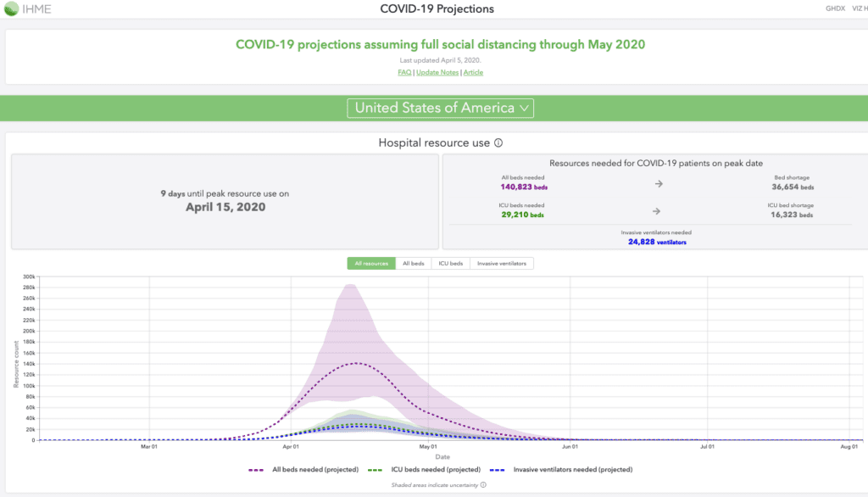The height and width of the screenshot is (497, 868).
Task: Click the arrow between beds needed and shortage
Action: click(x=657, y=182)
